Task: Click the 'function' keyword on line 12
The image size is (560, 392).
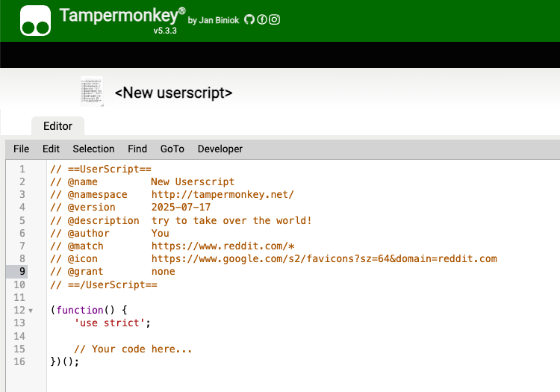Action: (x=80, y=311)
